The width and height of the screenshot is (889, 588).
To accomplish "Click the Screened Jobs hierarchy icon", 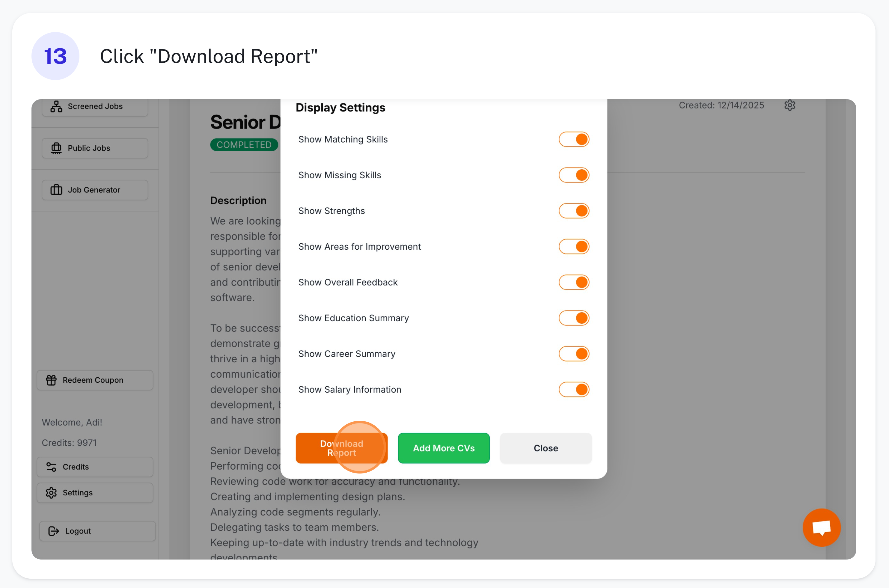I will pyautogui.click(x=56, y=106).
